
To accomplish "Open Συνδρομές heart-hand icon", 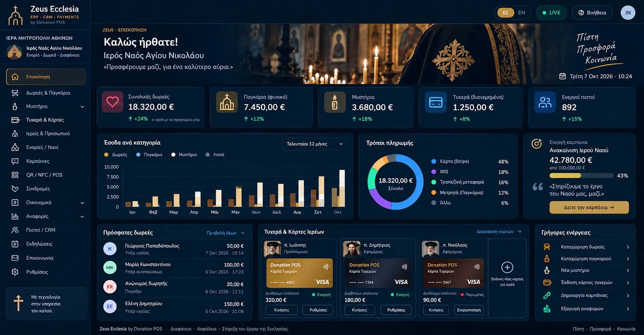I will (15, 188).
